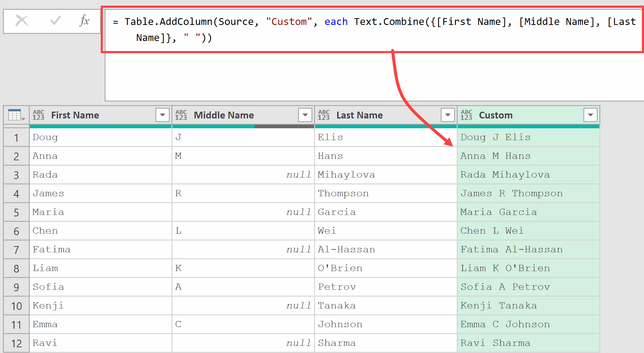The height and width of the screenshot is (353, 644).
Task: Open First Name column filter dropdown
Action: [x=162, y=115]
